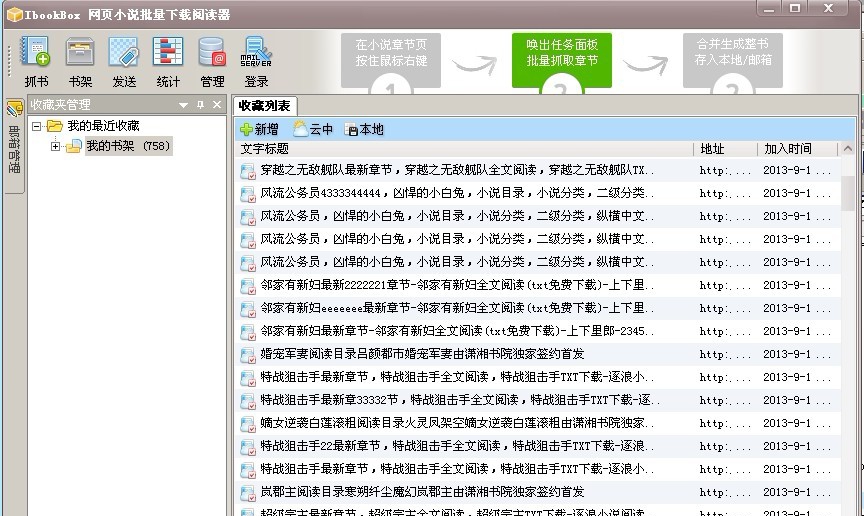Image resolution: width=864 pixels, height=516 pixels.
Task: Pin the 收藏夹管理 panel
Action: [201, 105]
